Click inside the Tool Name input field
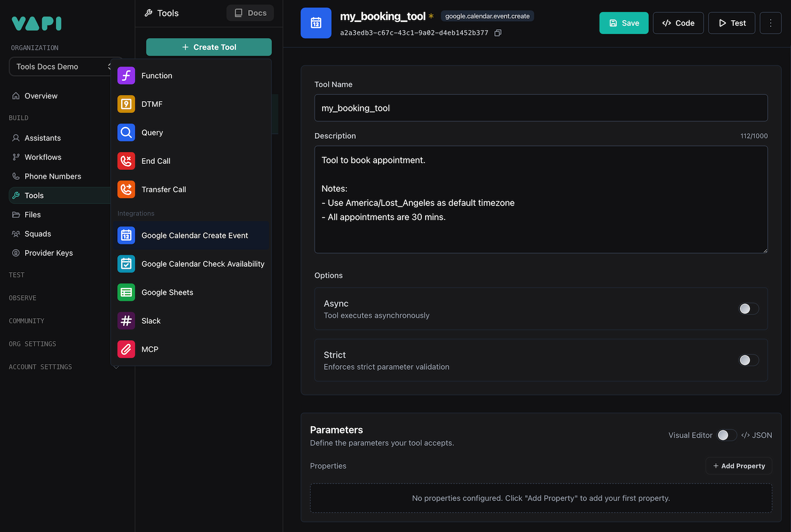The width and height of the screenshot is (791, 532). click(541, 108)
